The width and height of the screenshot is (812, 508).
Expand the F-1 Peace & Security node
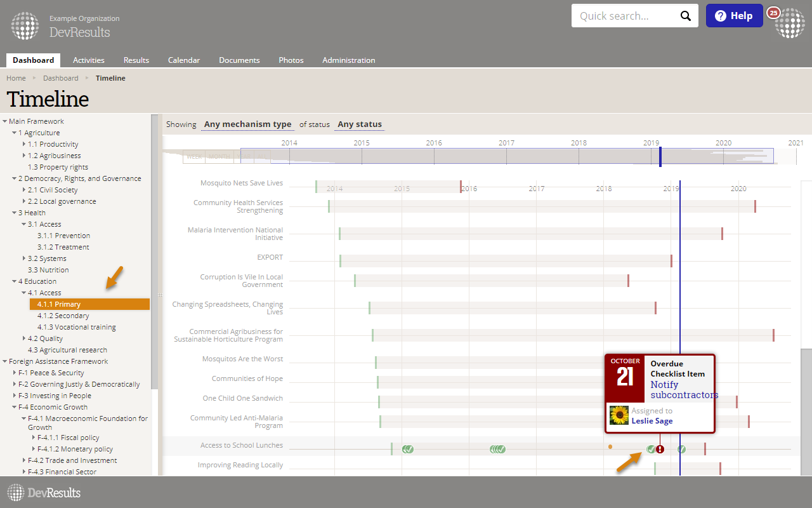coord(15,373)
